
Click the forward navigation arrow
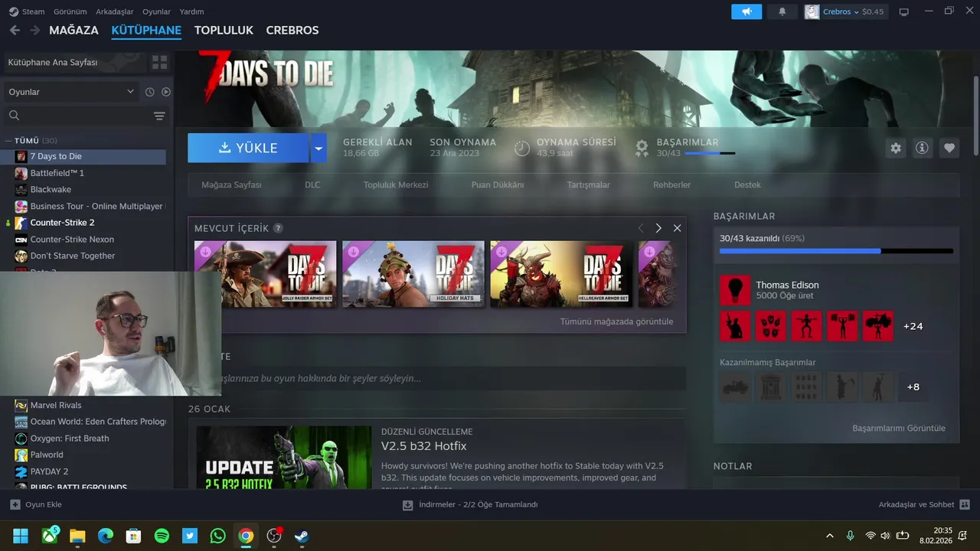click(34, 30)
